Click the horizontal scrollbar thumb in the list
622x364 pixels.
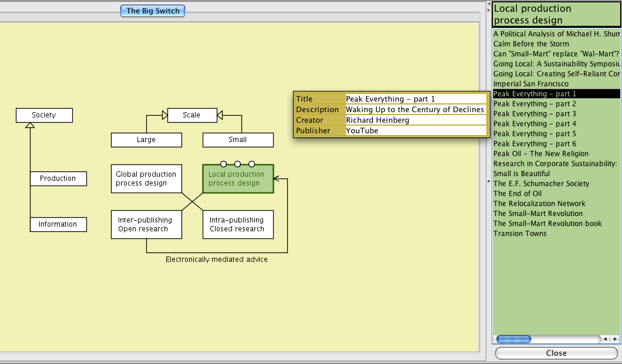pyautogui.click(x=514, y=339)
